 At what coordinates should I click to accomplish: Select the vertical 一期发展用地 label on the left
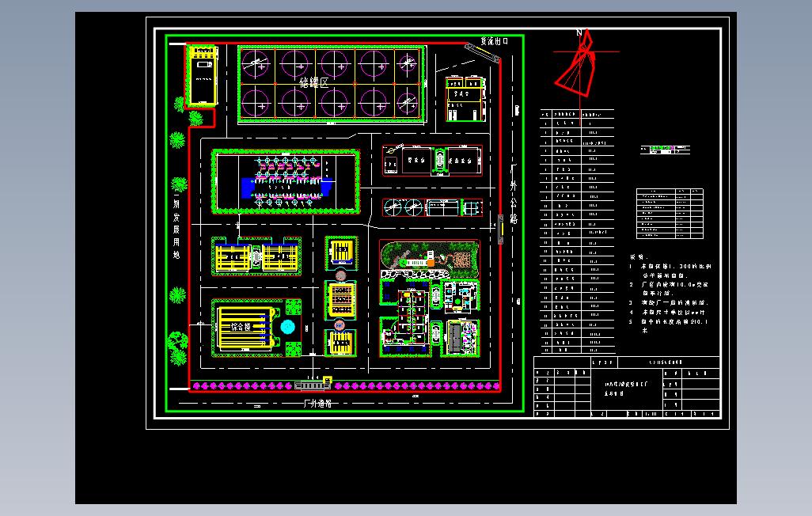click(176, 225)
